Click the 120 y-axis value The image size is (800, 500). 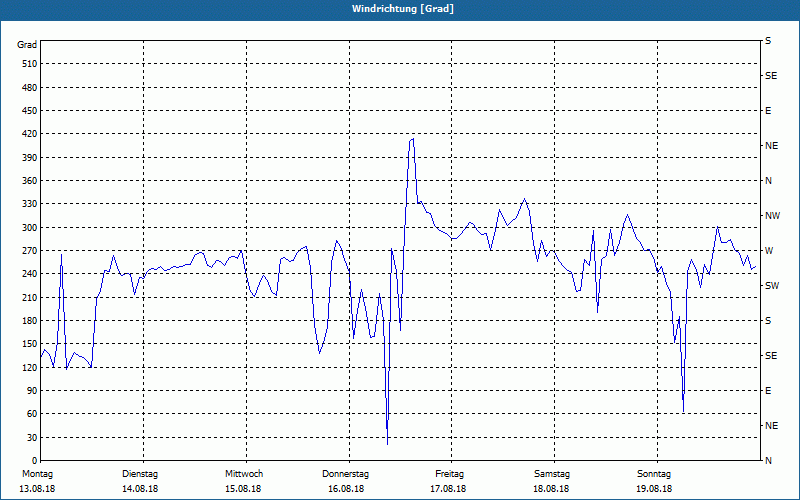coord(30,367)
